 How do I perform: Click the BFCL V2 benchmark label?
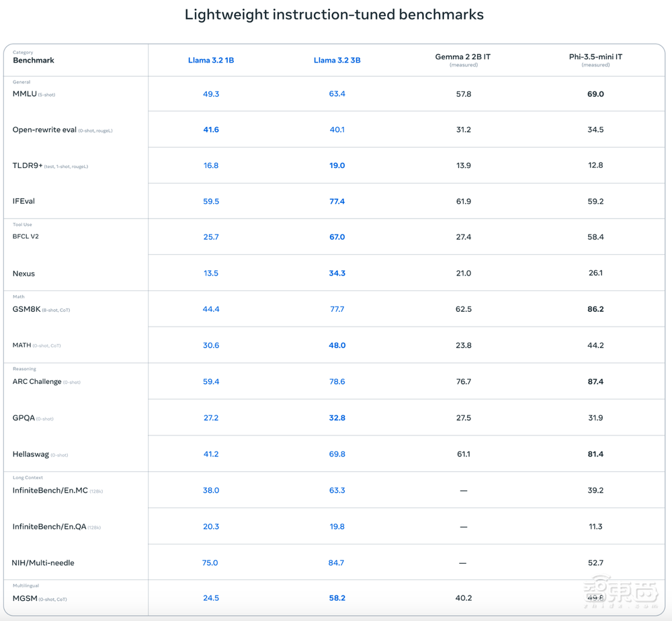point(26,237)
